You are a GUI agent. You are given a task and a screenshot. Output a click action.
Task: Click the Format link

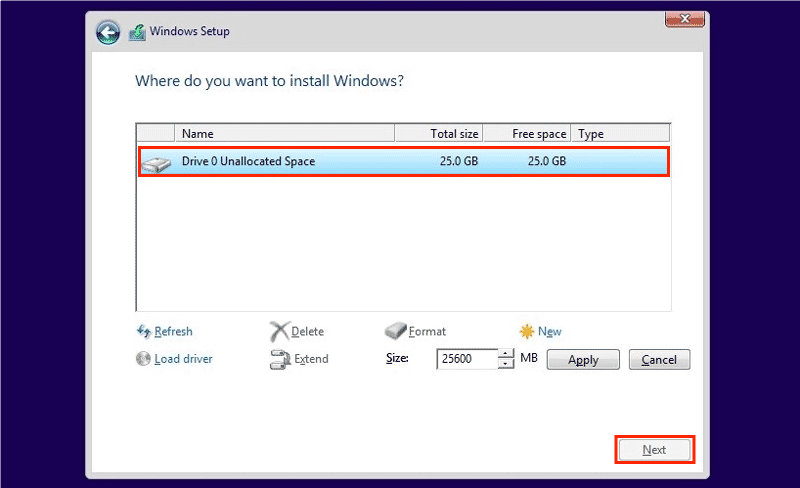pyautogui.click(x=427, y=332)
